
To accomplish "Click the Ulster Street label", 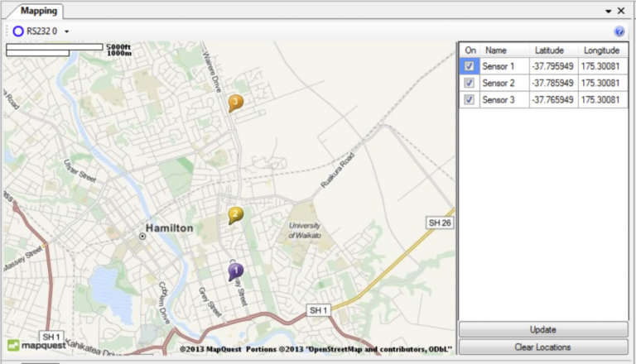I will point(79,171).
